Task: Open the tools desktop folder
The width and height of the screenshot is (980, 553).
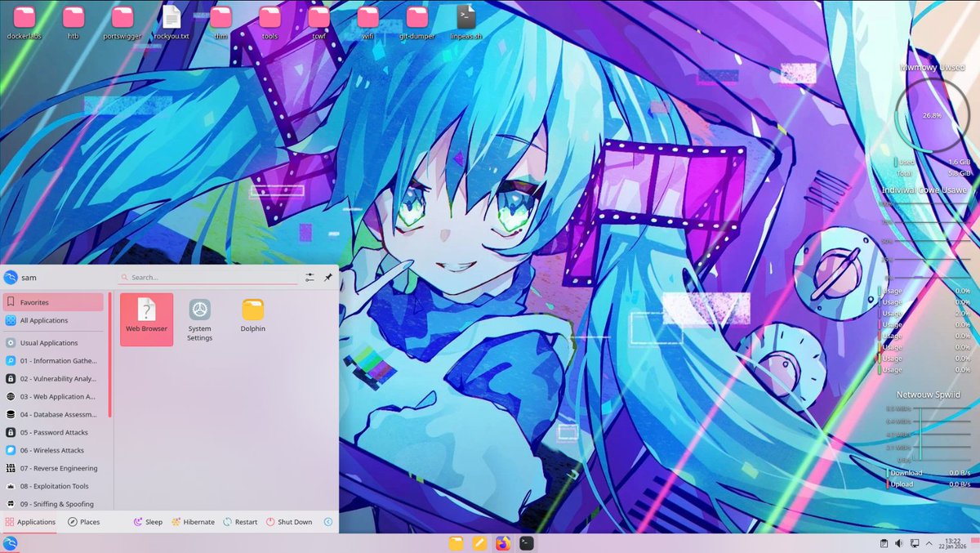Action: click(x=269, y=22)
